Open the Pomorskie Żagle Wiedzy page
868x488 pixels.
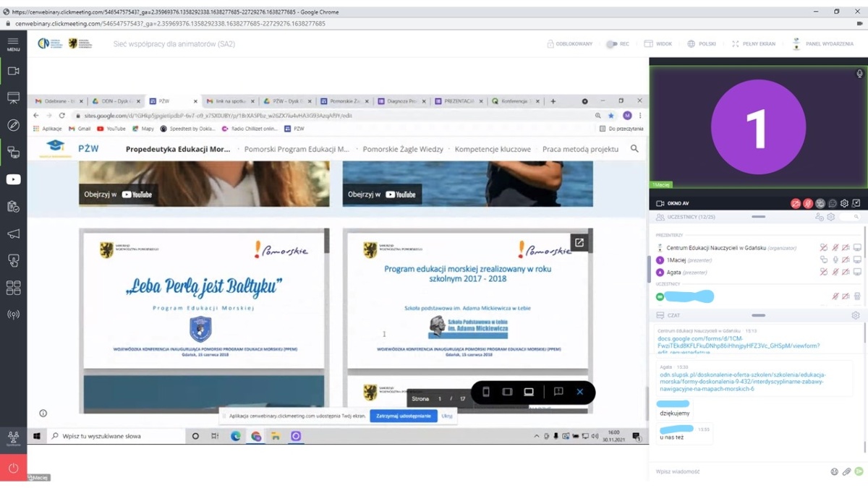(402, 149)
